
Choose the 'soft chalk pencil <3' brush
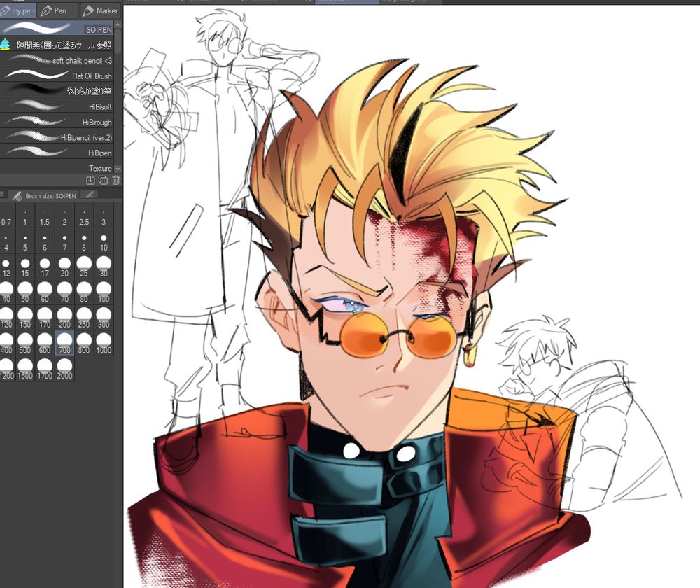(57, 60)
